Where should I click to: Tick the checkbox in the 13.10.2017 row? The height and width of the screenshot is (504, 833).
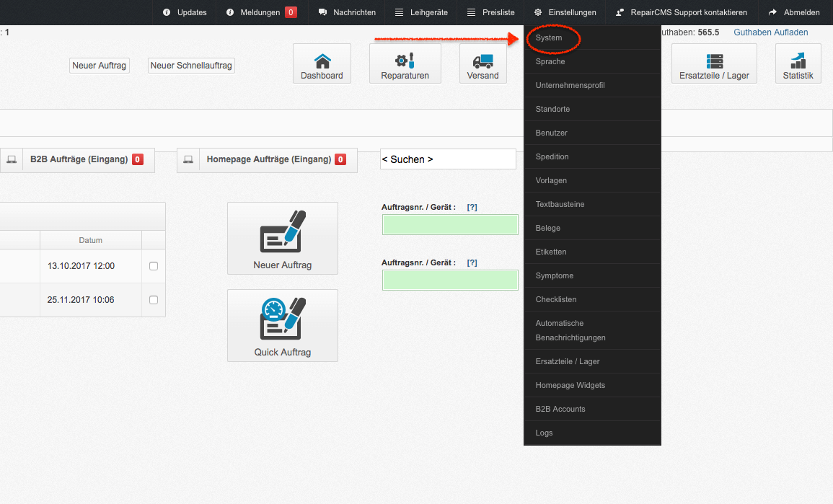(x=154, y=266)
